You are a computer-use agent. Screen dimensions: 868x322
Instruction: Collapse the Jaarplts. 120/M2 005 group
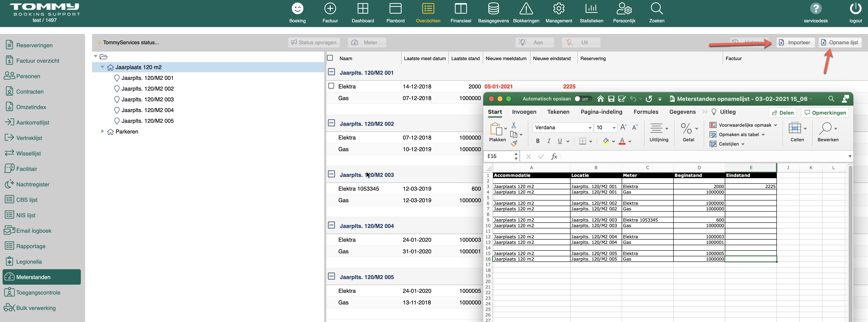click(331, 276)
